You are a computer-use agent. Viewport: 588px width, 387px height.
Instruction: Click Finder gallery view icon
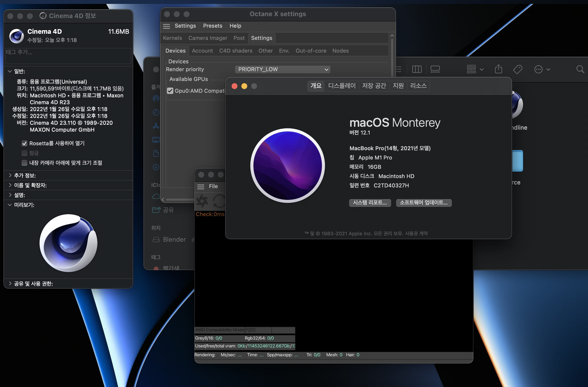click(x=435, y=69)
